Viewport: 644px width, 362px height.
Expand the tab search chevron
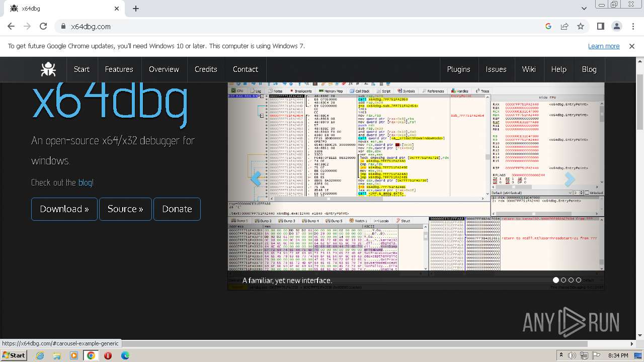pyautogui.click(x=584, y=9)
